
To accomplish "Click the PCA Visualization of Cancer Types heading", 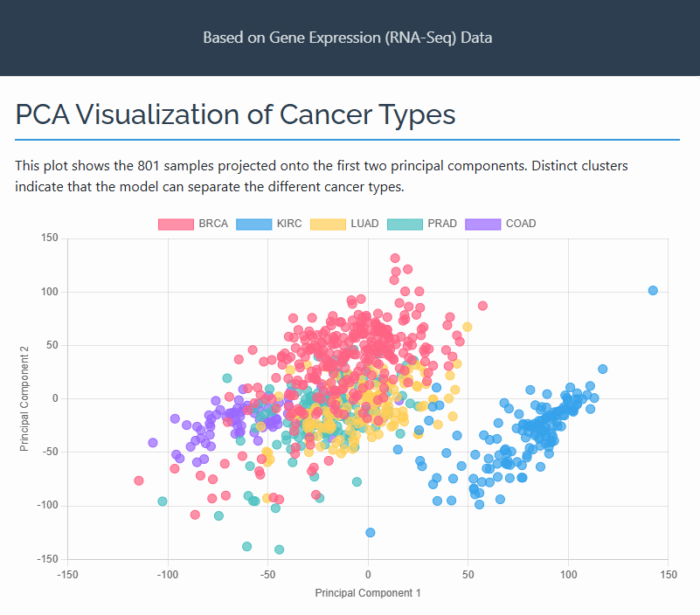I will tap(236, 114).
